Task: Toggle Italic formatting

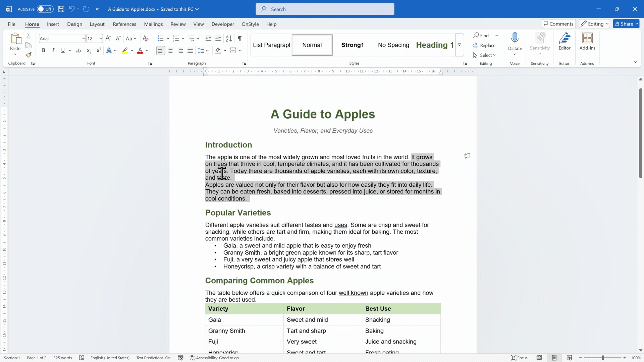Action: pos(53,51)
